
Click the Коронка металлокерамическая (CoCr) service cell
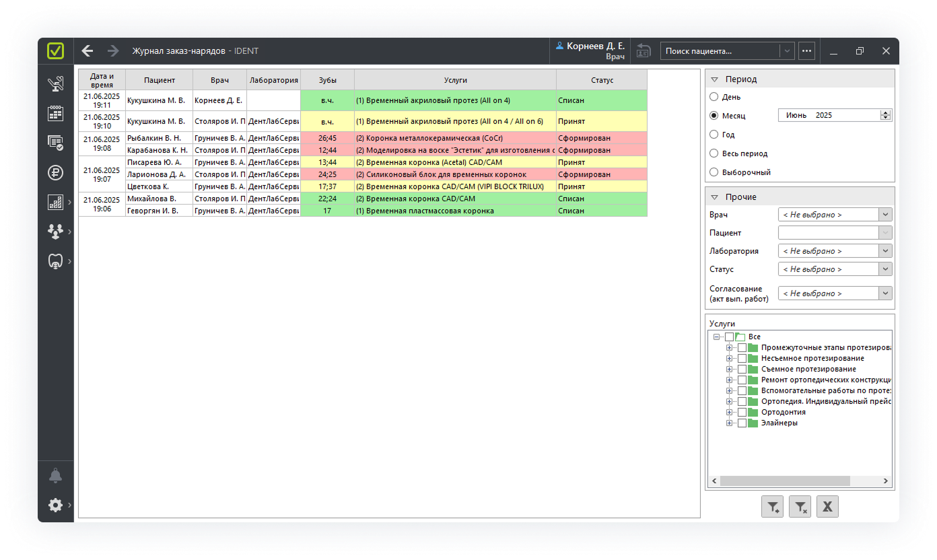point(455,138)
